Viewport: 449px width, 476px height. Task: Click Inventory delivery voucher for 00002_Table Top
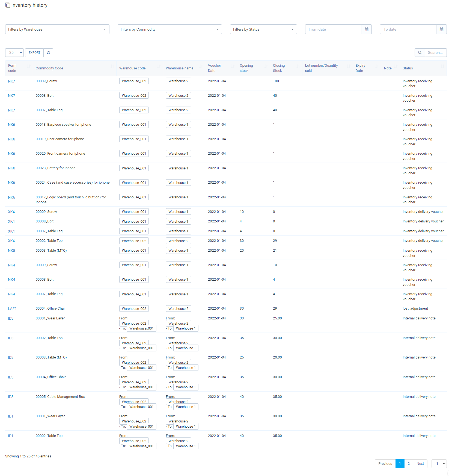tap(423, 241)
